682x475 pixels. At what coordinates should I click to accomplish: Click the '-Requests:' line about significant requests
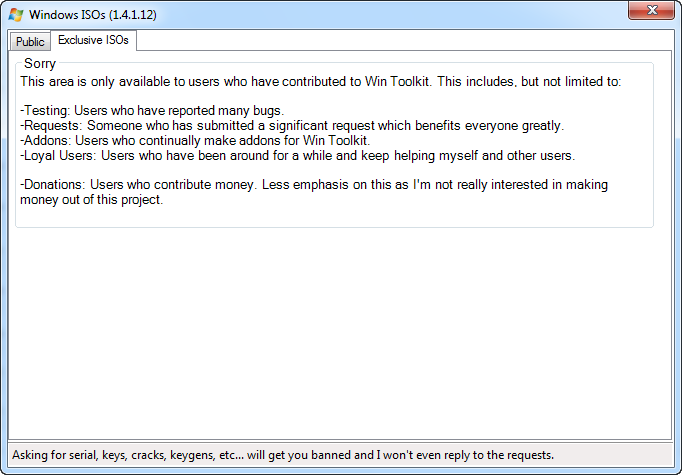[x=292, y=126]
